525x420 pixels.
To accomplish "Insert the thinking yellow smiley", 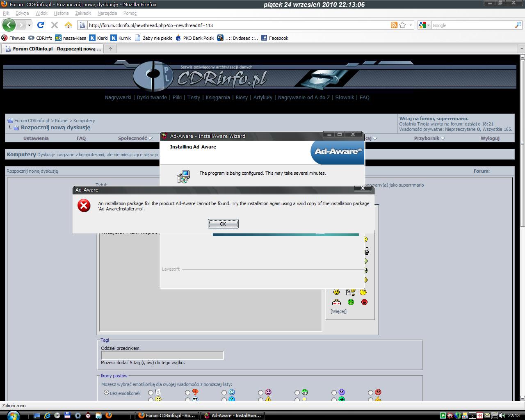I will [363, 292].
